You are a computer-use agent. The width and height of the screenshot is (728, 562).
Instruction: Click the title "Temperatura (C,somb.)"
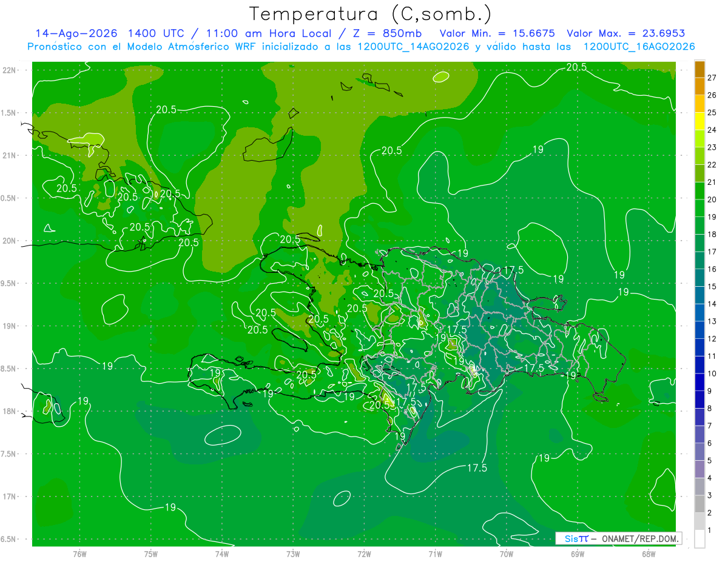[x=371, y=14]
